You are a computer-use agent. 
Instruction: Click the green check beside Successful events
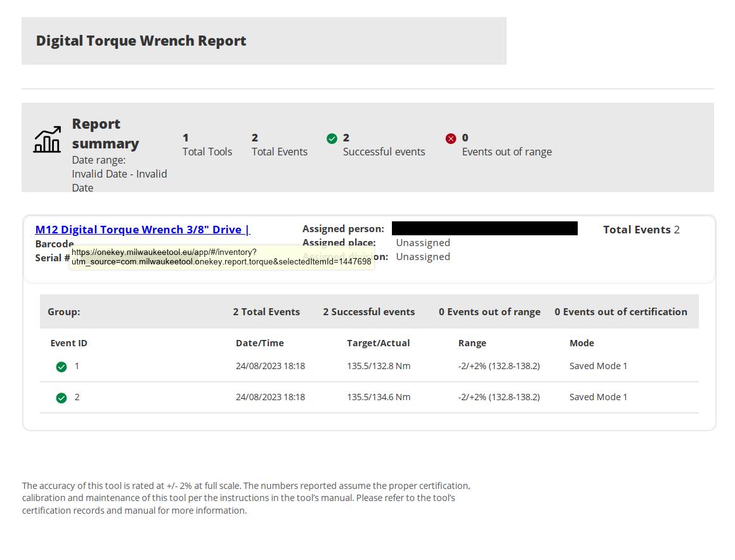[332, 138]
